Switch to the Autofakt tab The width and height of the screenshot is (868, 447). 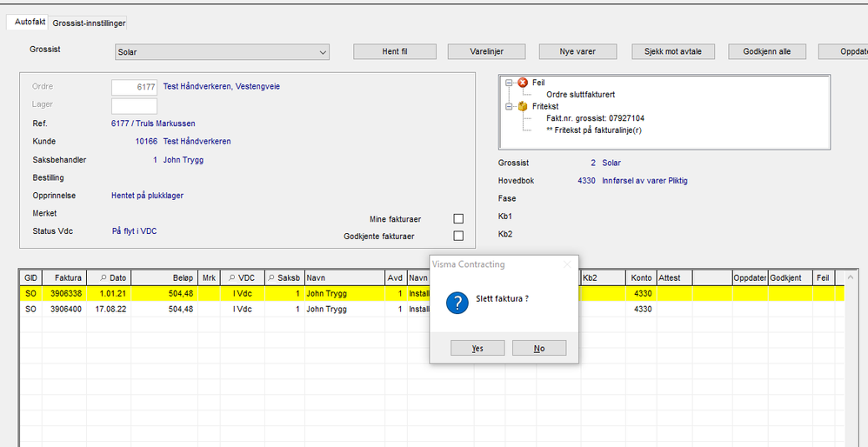coord(30,22)
